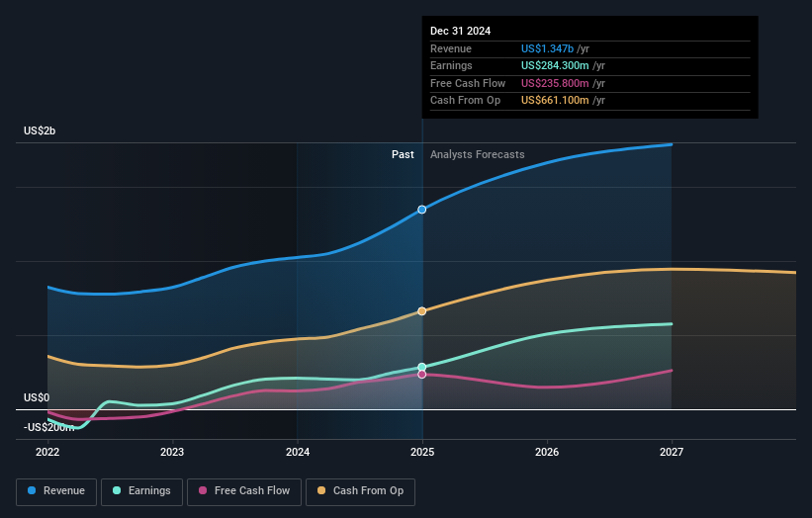Toggle the Cash From Op legend series
Screen dimensions: 812x518
click(360, 491)
